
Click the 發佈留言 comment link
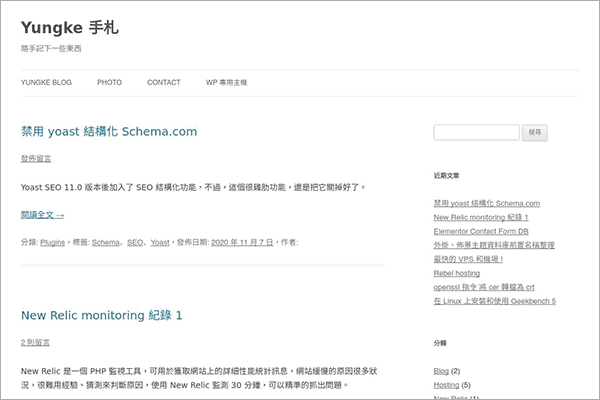coord(36,158)
